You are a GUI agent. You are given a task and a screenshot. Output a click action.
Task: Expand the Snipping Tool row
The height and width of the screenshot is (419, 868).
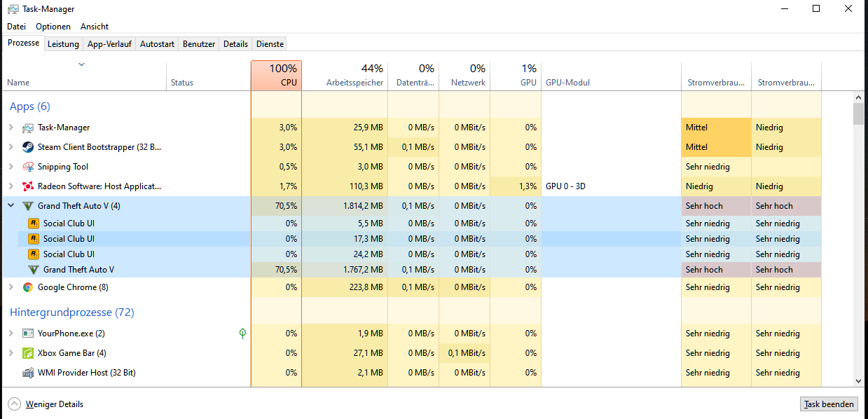[x=11, y=167]
